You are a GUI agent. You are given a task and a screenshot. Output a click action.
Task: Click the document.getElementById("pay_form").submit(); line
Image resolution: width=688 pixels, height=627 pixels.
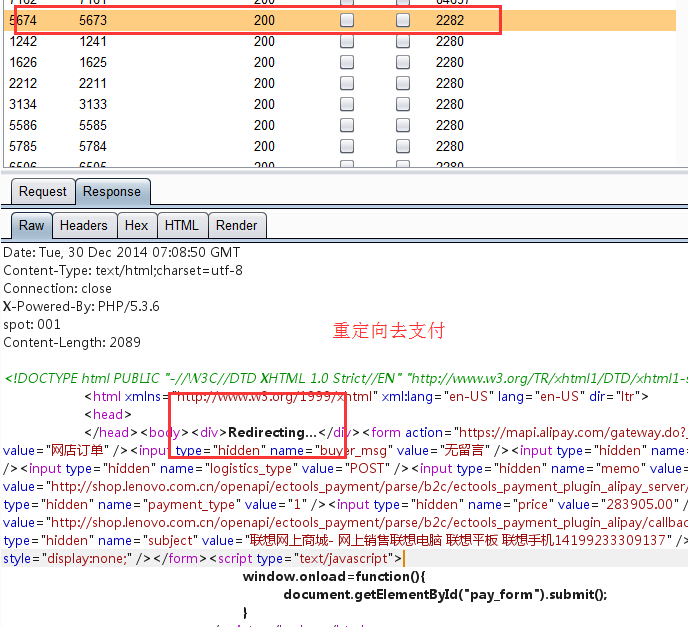445,595
